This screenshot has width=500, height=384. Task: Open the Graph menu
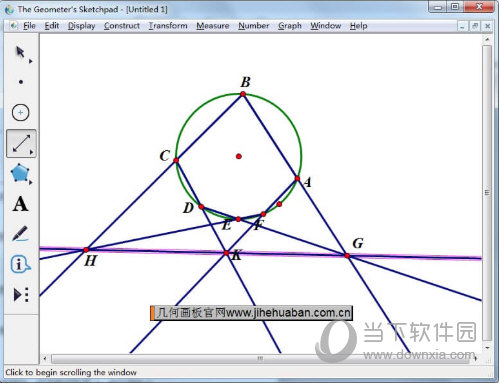tap(290, 26)
